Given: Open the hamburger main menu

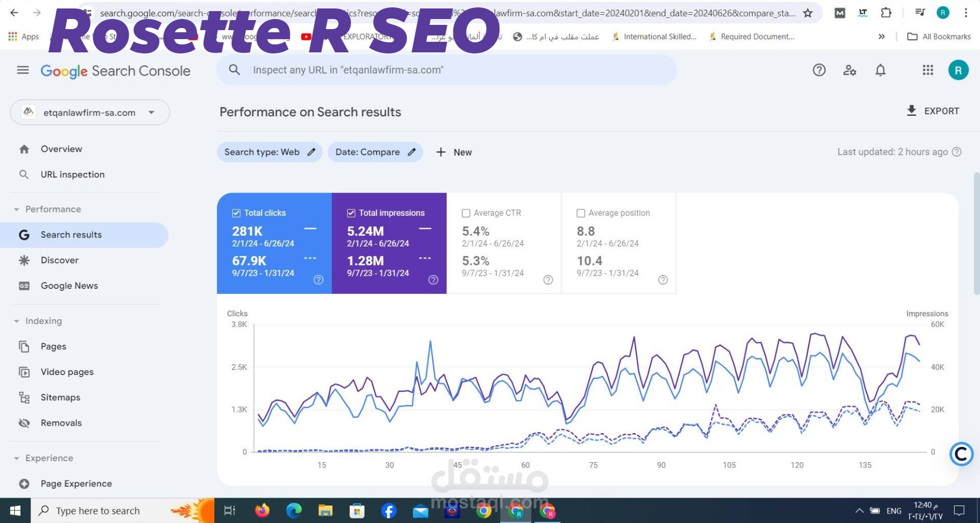Looking at the screenshot, I should tap(23, 70).
